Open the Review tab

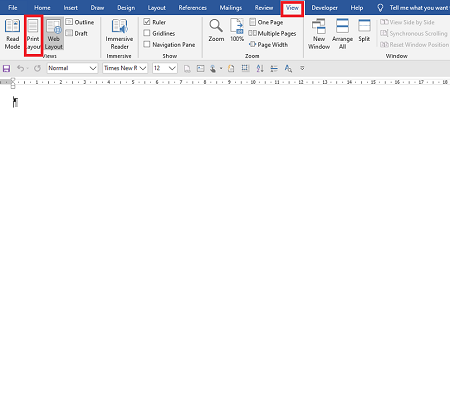pos(264,8)
